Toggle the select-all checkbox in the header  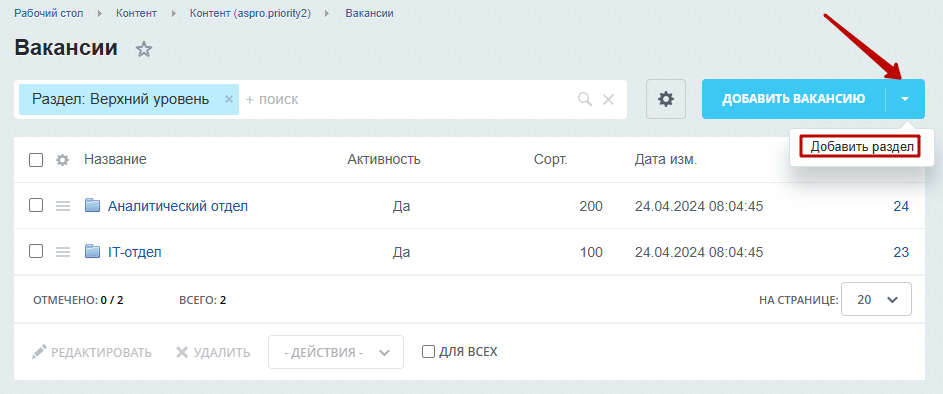[36, 160]
